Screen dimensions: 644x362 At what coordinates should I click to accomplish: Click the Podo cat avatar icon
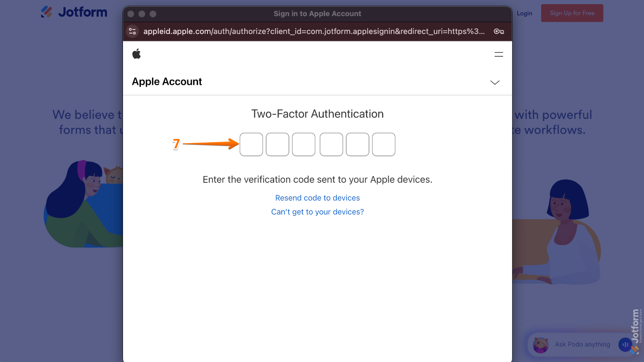coord(541,345)
